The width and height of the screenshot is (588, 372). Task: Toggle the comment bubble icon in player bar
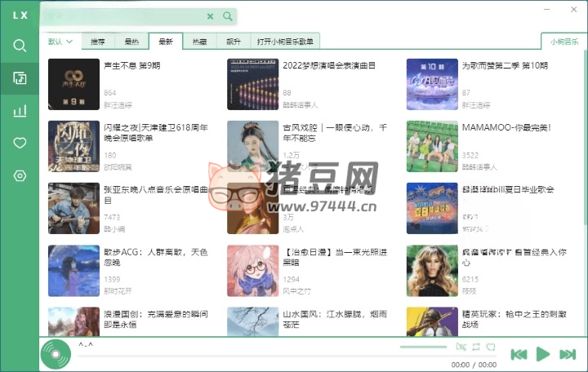[x=490, y=348]
